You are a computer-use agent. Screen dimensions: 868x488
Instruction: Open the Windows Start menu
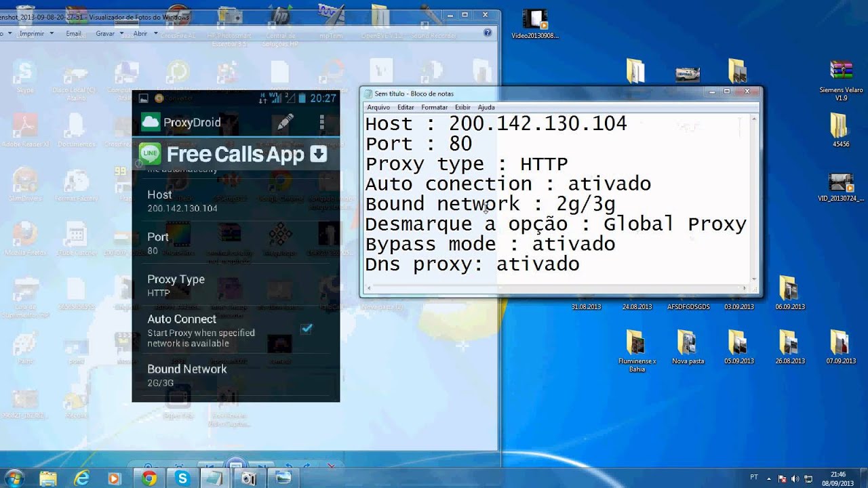[x=13, y=477]
